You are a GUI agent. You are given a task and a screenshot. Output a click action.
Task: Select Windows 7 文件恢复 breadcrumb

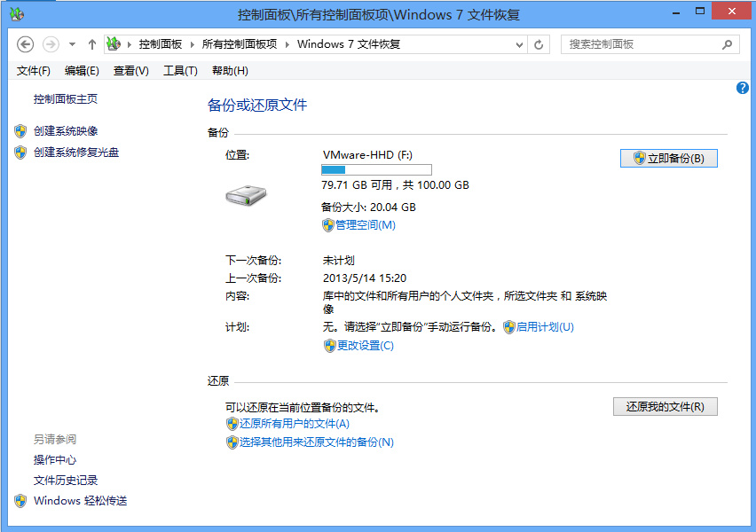tap(349, 44)
